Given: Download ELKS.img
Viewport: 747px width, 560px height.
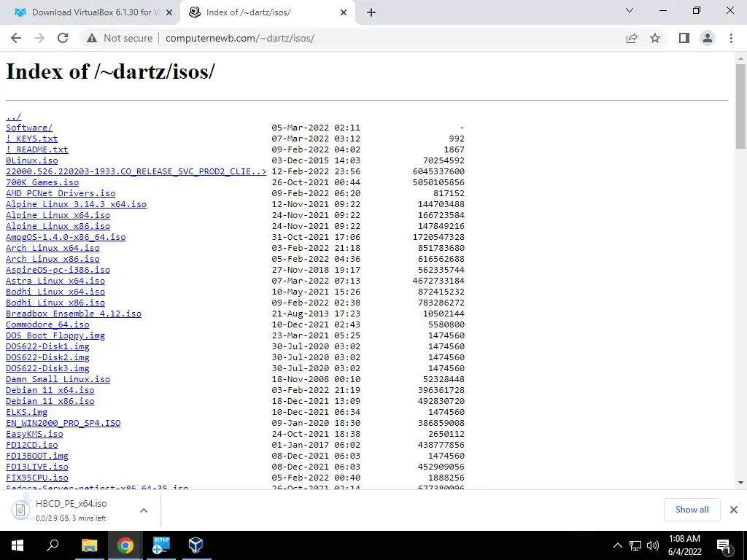Looking at the screenshot, I should point(26,413).
